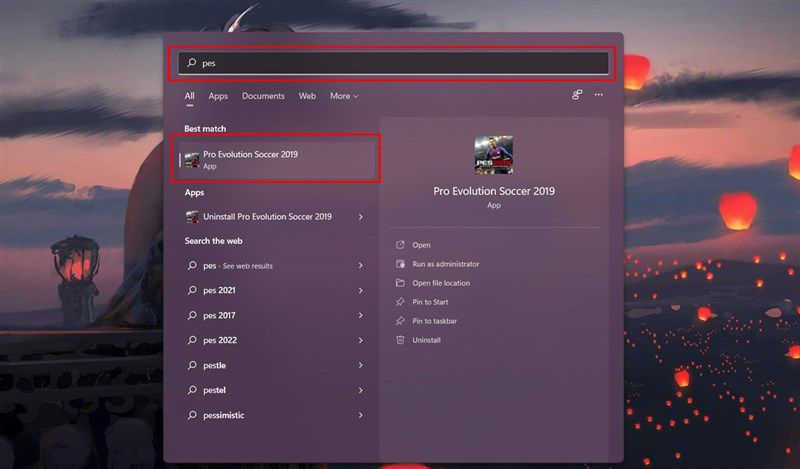
Task: Click the PES 2019 cover thumbnail in details pane
Action: (493, 155)
